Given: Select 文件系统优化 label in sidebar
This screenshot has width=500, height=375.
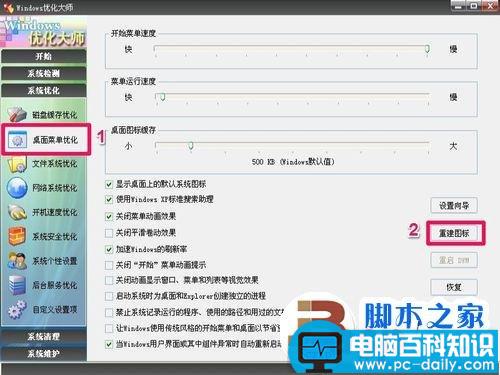Looking at the screenshot, I should 55,164.
